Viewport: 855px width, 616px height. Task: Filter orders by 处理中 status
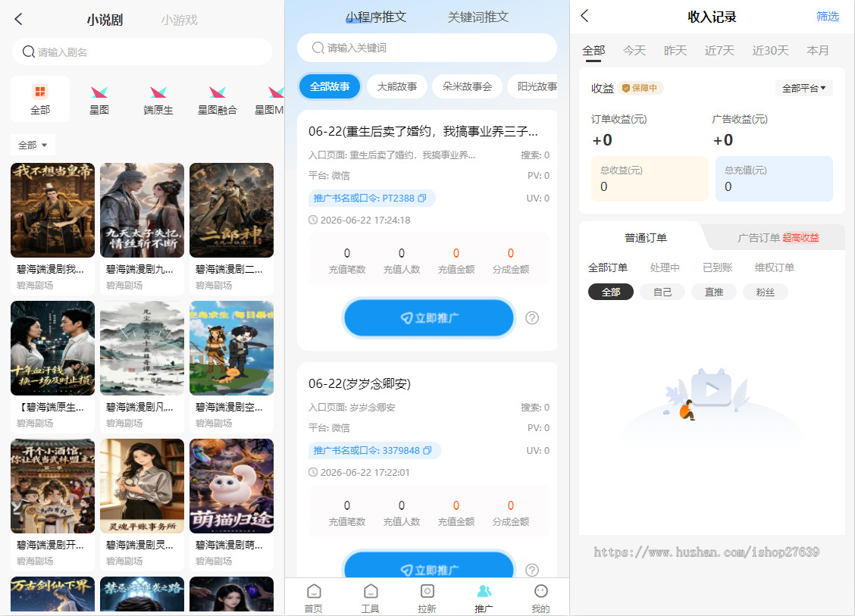[x=665, y=267]
